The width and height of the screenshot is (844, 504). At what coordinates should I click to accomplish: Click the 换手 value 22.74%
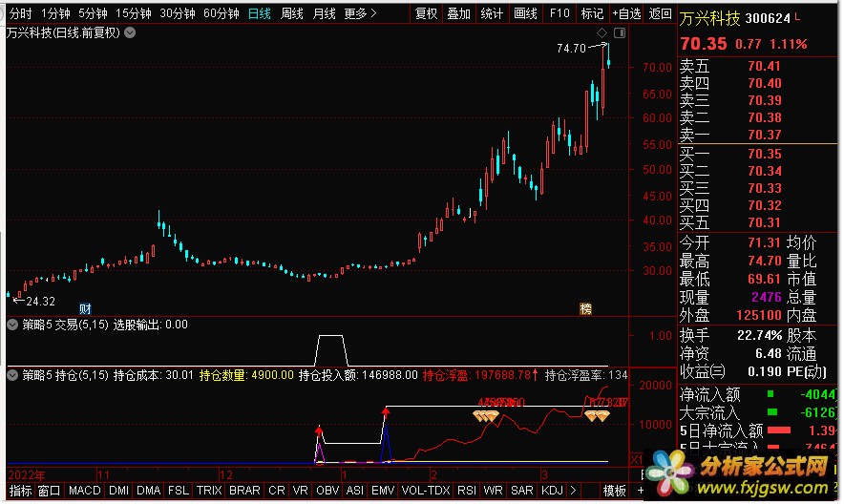click(759, 336)
